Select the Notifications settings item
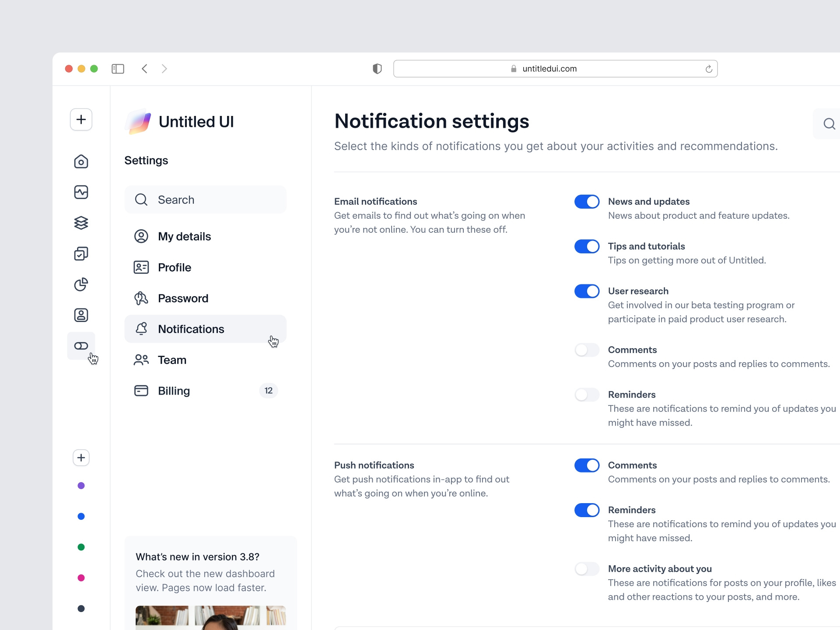The width and height of the screenshot is (840, 630). tap(191, 329)
